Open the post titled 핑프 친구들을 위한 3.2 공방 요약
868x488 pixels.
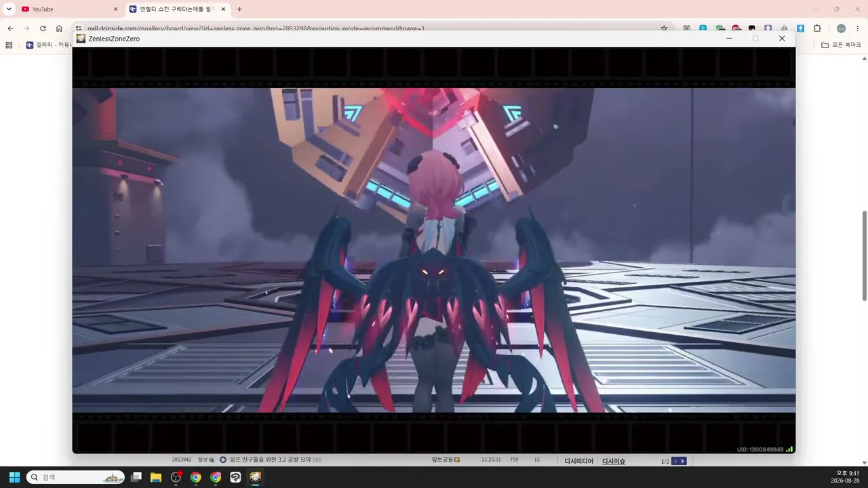coord(270,460)
